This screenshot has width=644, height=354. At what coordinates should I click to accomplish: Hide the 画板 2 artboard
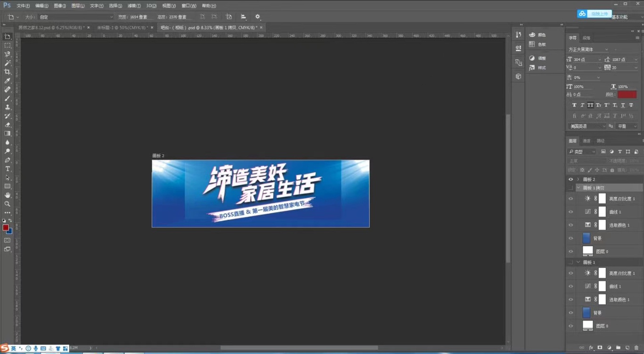coord(570,179)
